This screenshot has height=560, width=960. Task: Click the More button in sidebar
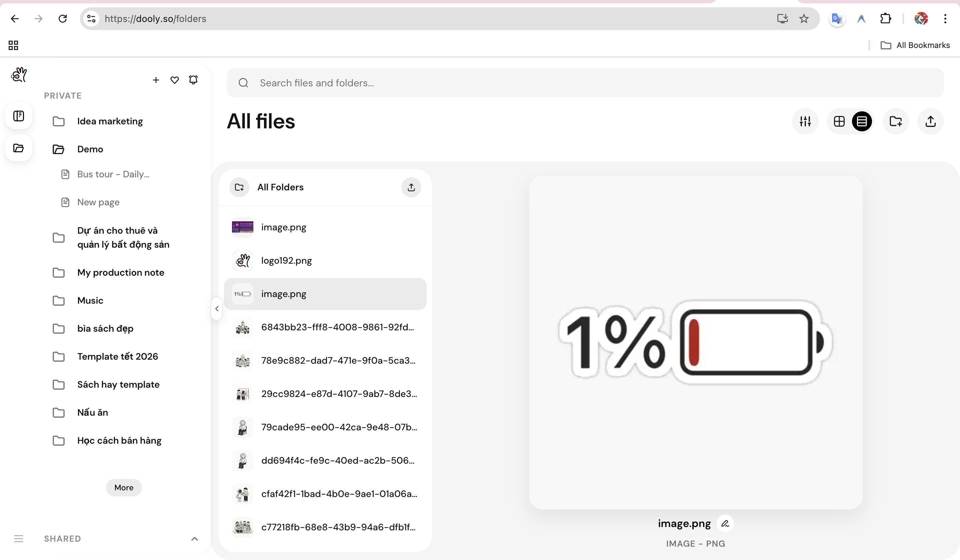[124, 487]
